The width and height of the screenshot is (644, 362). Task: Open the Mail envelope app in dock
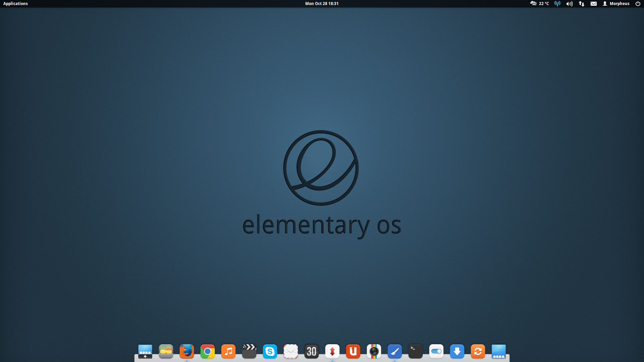[x=291, y=352]
